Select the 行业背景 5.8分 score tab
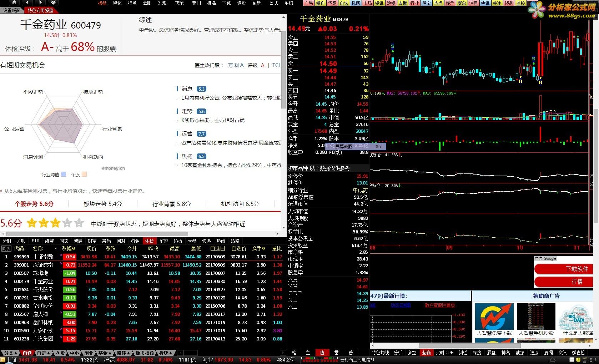Screen dimensions: 599x364 point(172,204)
